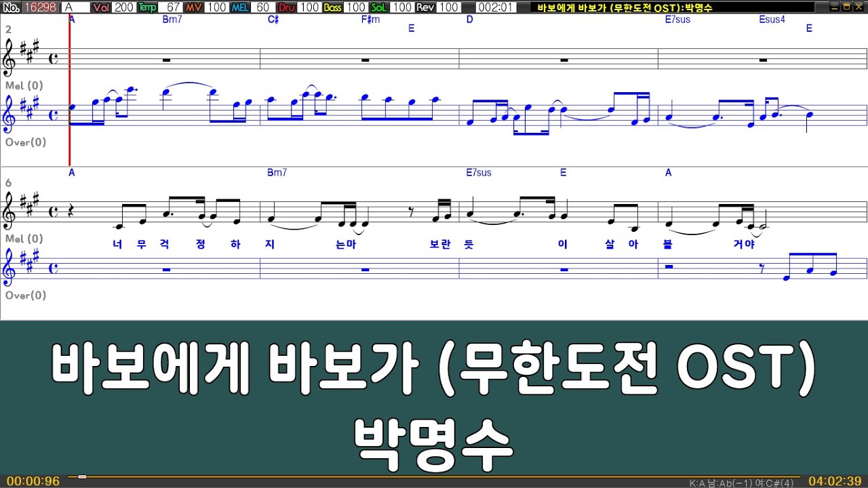The height and width of the screenshot is (488, 868).
Task: Close the karaoke player window
Action: 858,7
